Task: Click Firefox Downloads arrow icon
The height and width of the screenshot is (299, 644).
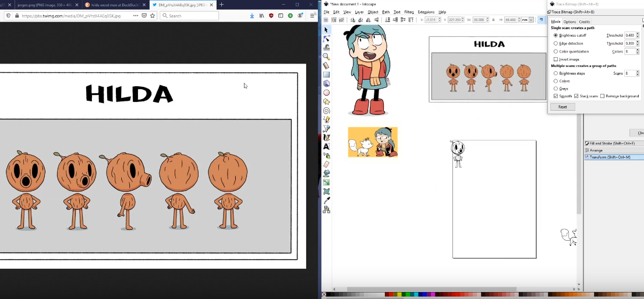Action: (x=252, y=16)
